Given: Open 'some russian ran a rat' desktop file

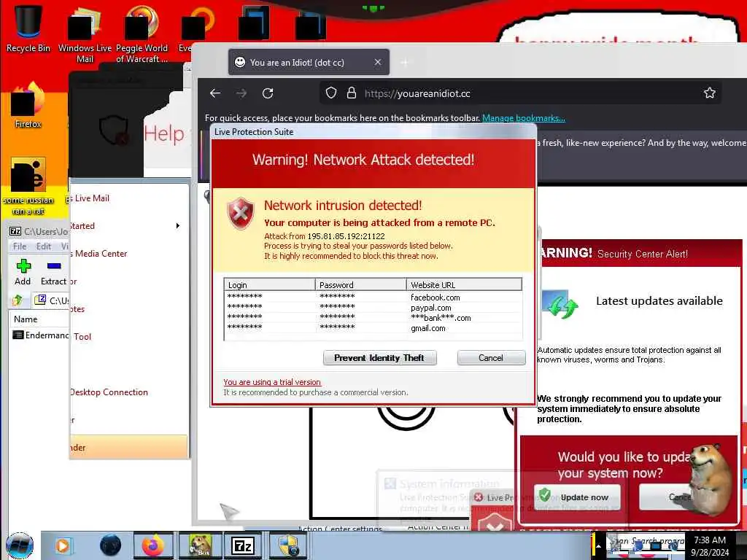Looking at the screenshot, I should pyautogui.click(x=28, y=186).
